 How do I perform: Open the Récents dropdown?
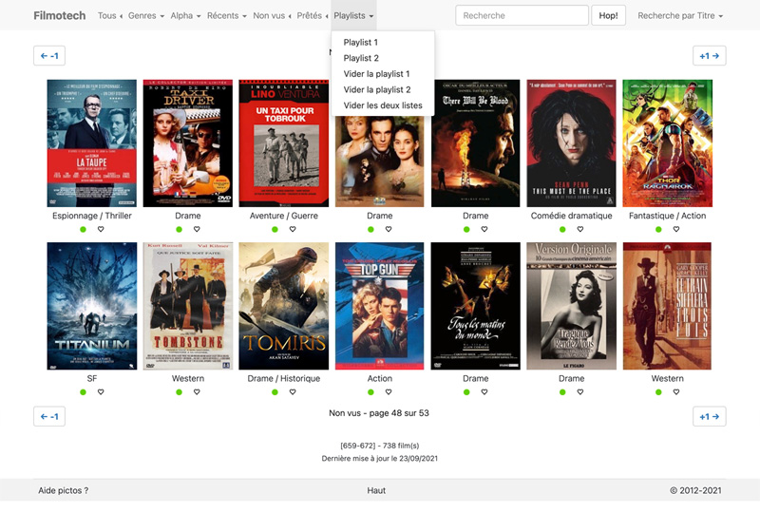click(226, 15)
